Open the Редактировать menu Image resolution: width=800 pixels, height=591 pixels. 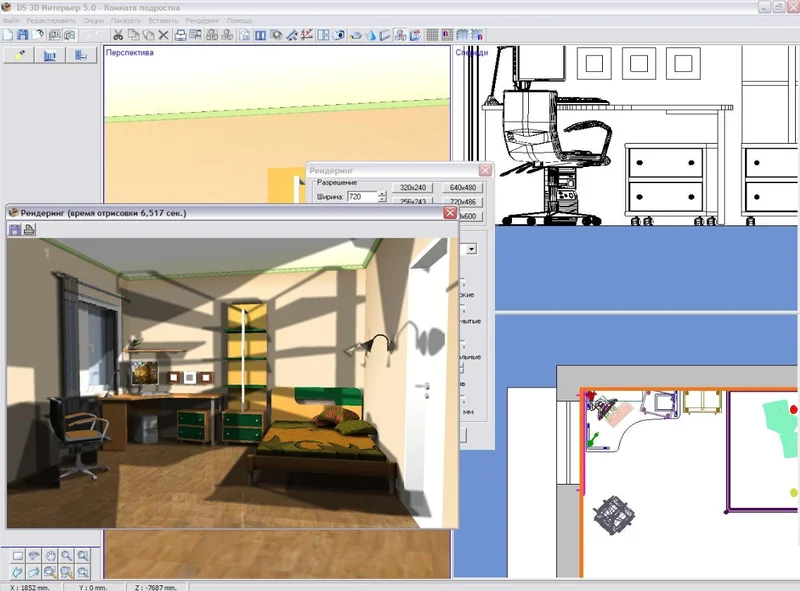pos(51,21)
